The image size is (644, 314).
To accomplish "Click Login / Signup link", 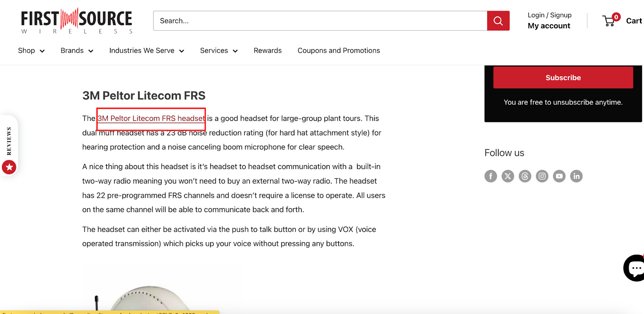I will pyautogui.click(x=549, y=15).
